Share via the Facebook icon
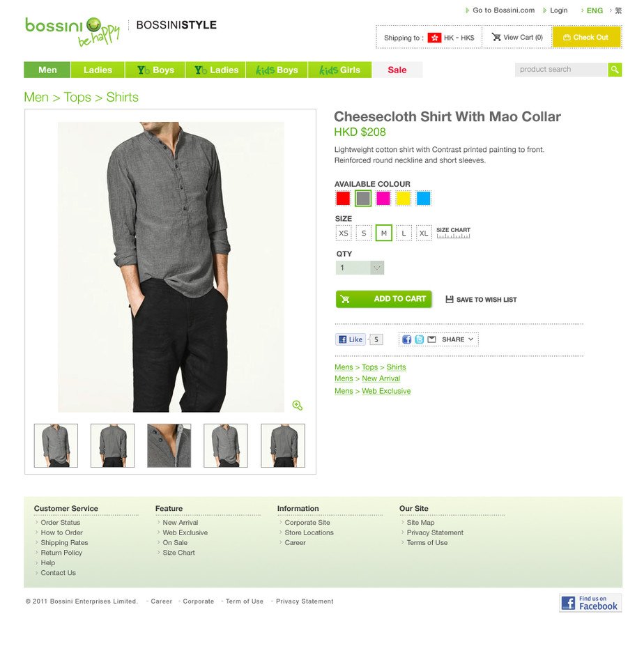 tap(406, 339)
